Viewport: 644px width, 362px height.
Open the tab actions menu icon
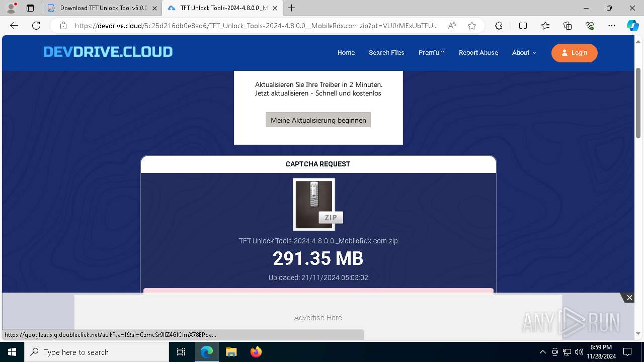(x=30, y=8)
